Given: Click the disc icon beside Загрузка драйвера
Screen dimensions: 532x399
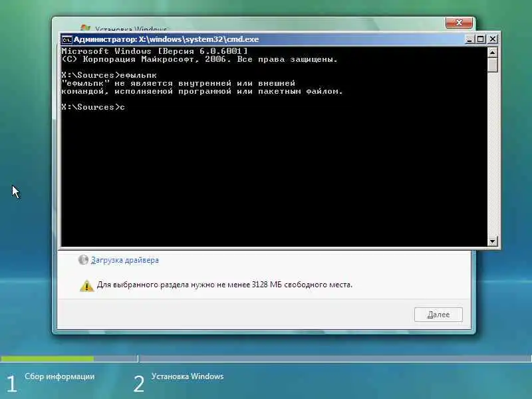Looking at the screenshot, I should click(x=83, y=260).
